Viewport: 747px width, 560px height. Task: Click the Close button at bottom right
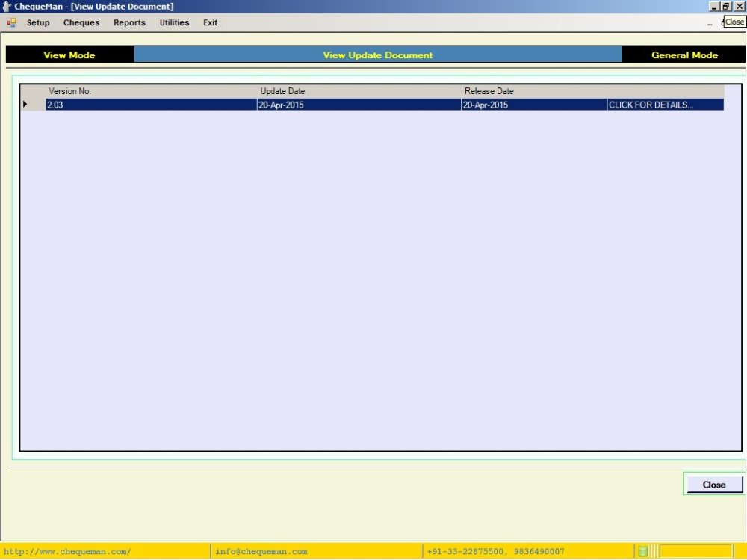pyautogui.click(x=713, y=485)
